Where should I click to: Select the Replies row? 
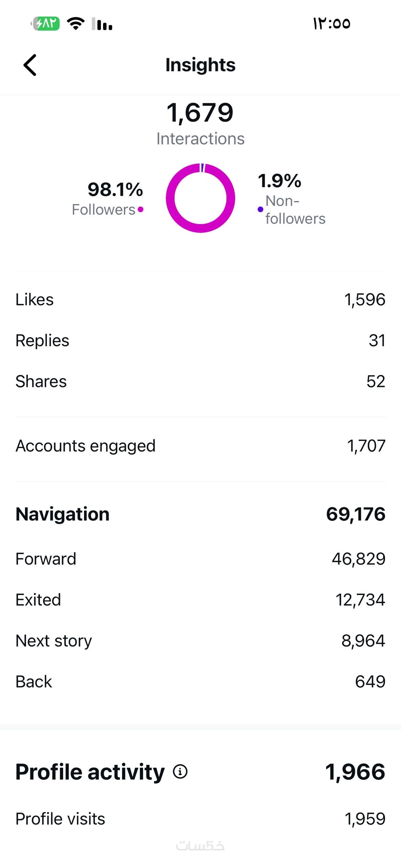click(x=200, y=340)
